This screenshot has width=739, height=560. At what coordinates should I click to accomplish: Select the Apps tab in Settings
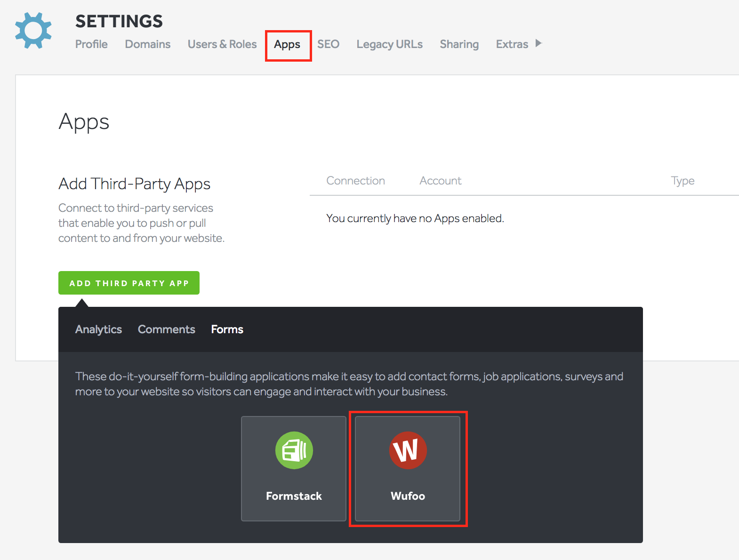pyautogui.click(x=287, y=45)
